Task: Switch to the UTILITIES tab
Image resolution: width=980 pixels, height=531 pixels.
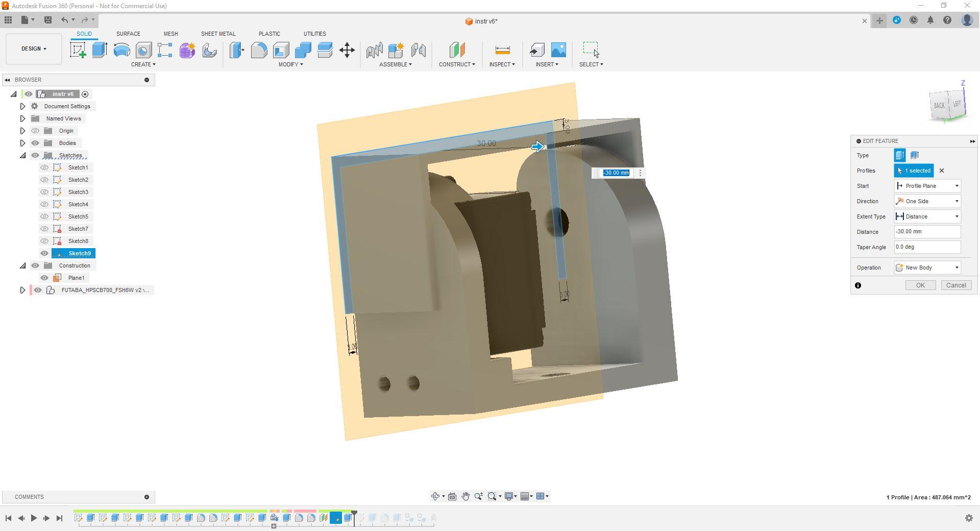Action: coord(314,34)
